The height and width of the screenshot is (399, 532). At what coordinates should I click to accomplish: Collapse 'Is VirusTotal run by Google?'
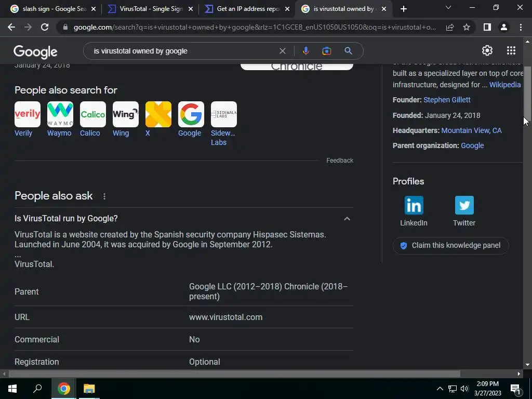[x=347, y=219]
